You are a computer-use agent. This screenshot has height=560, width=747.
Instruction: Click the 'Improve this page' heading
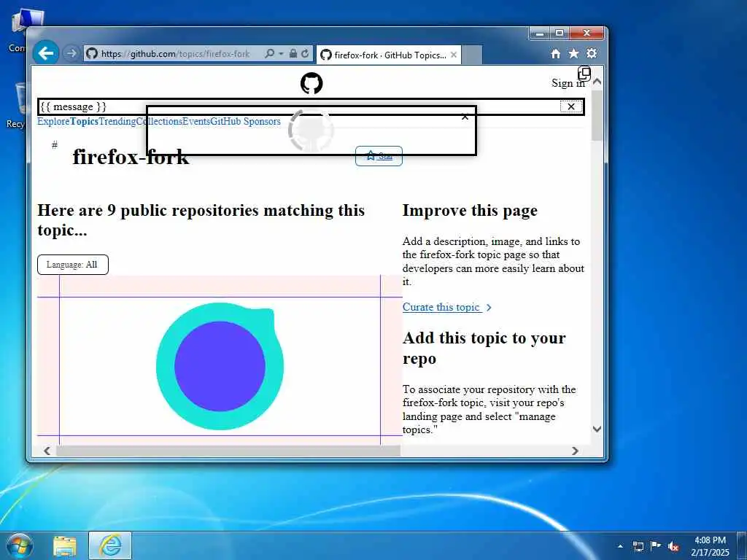pyautogui.click(x=470, y=210)
